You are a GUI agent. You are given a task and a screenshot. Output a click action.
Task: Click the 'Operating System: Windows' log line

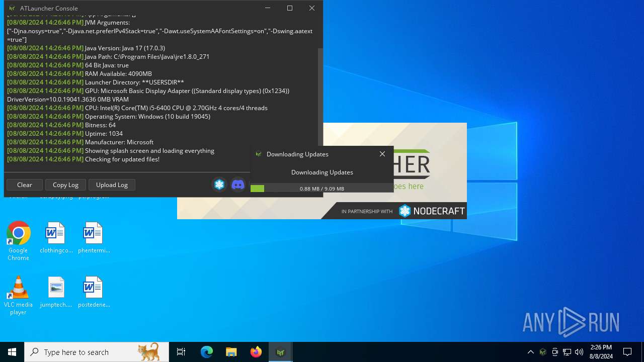pyautogui.click(x=109, y=117)
